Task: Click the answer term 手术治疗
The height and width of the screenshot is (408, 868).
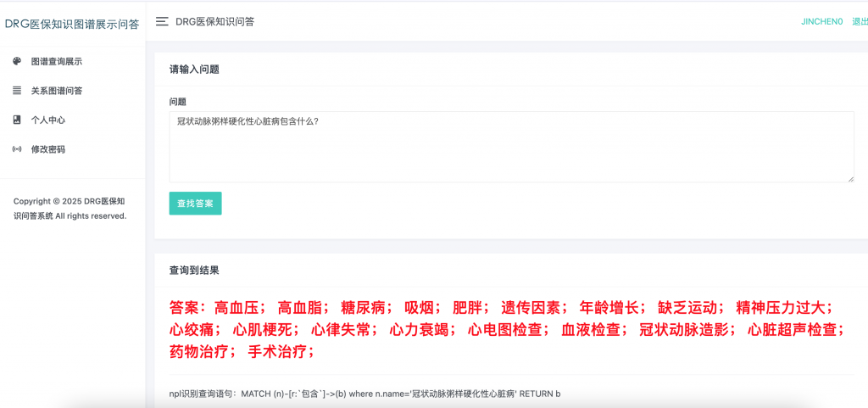Action: click(x=278, y=351)
